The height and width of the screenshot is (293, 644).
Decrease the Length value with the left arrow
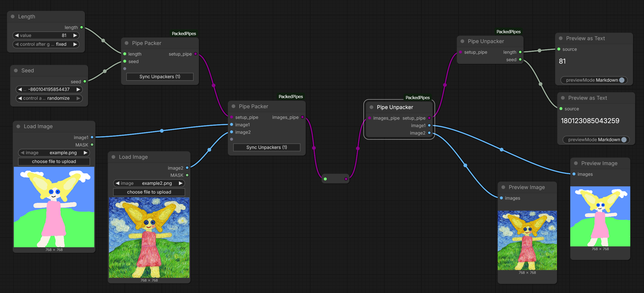coord(17,35)
